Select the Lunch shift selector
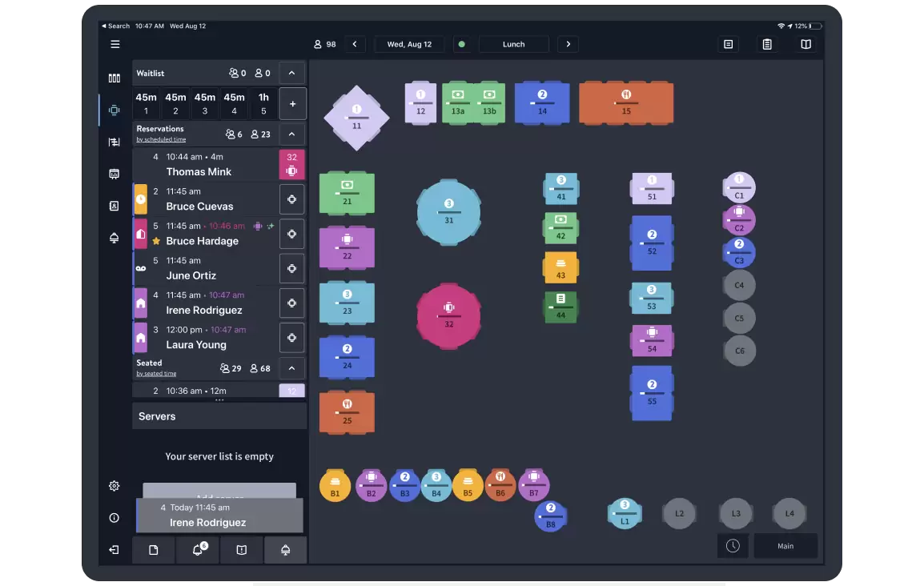Image resolution: width=924 pixels, height=586 pixels. click(x=513, y=45)
